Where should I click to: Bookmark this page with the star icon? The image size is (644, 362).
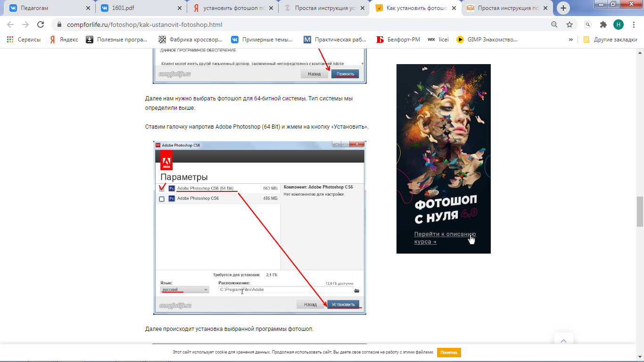click(x=570, y=25)
